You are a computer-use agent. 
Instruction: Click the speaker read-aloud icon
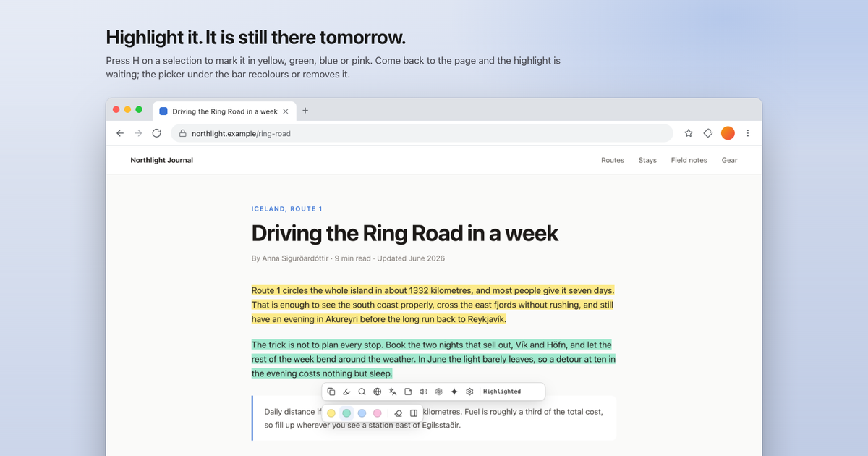coord(424,392)
